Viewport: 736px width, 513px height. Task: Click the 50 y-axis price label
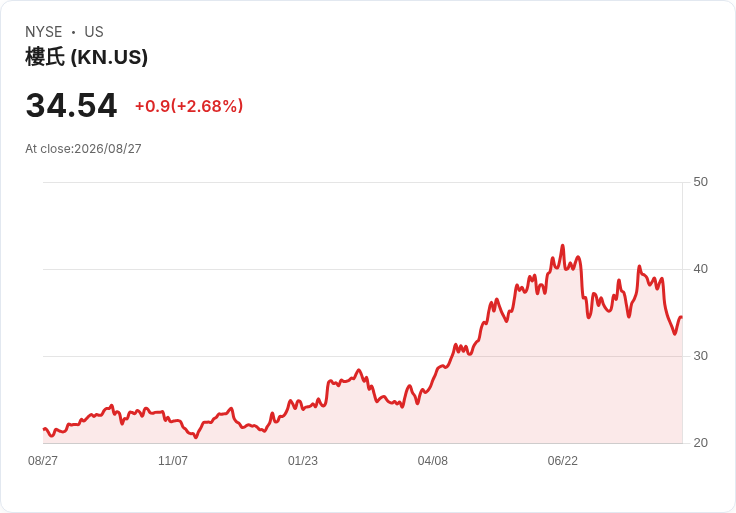pyautogui.click(x=700, y=182)
